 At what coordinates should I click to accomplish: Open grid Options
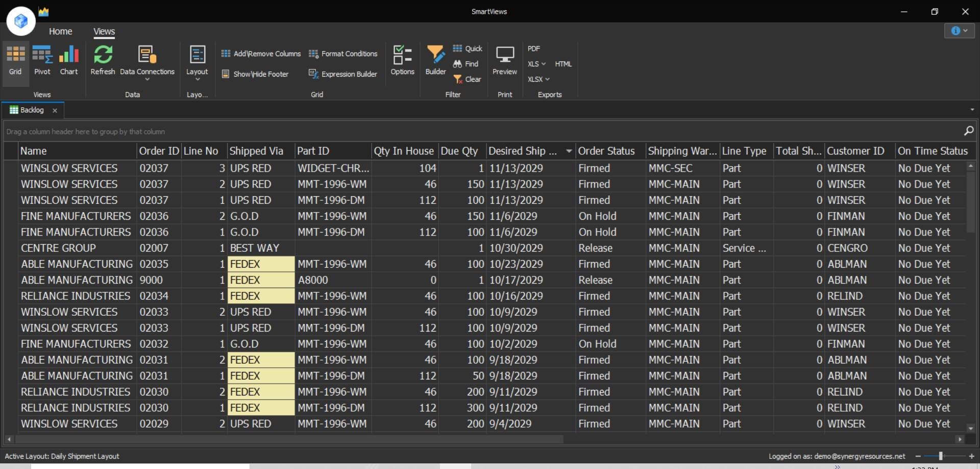(402, 61)
